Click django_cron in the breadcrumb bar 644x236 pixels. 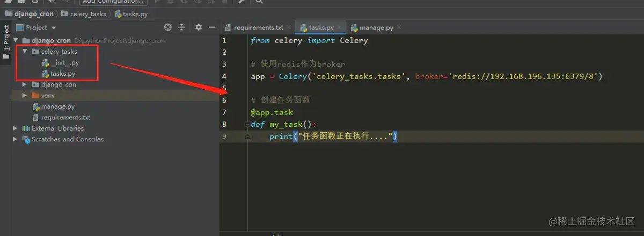coord(30,13)
